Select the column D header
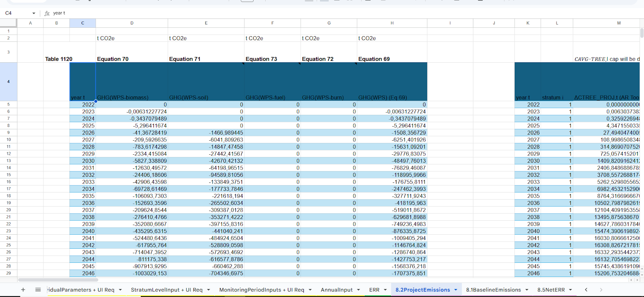This screenshot has height=297, width=644. pyautogui.click(x=132, y=23)
